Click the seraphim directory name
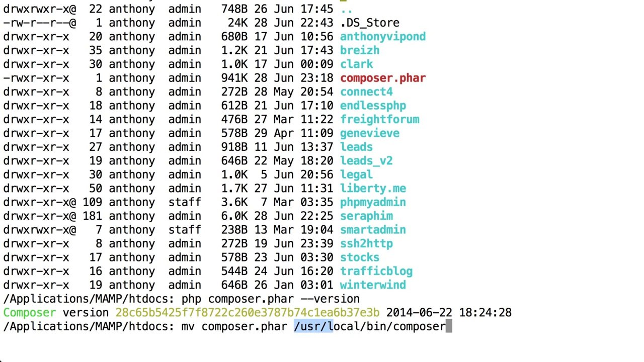This screenshot has width=644, height=362. coord(366,216)
